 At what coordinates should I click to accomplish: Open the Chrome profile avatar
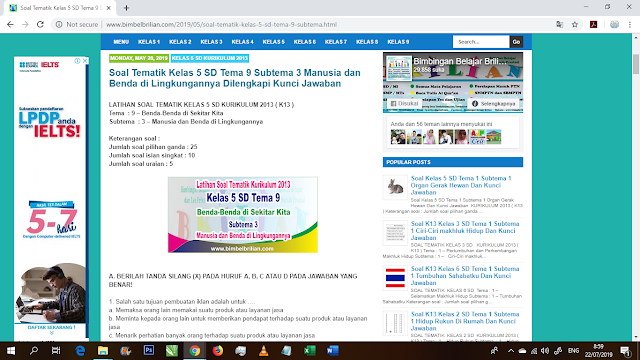(x=614, y=24)
